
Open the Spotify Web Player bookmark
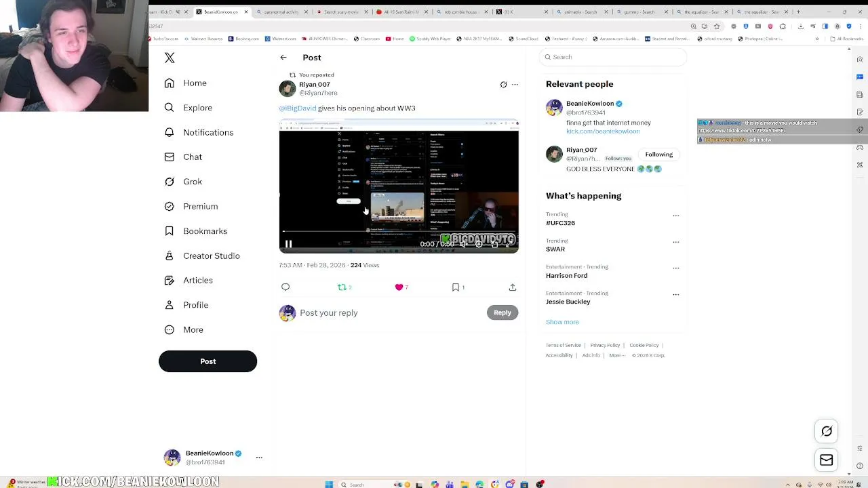tap(431, 39)
